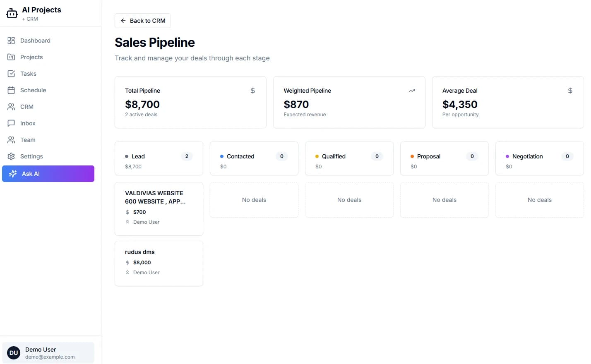Click the Back to CRM button
The image size is (591, 364).
pyautogui.click(x=142, y=20)
